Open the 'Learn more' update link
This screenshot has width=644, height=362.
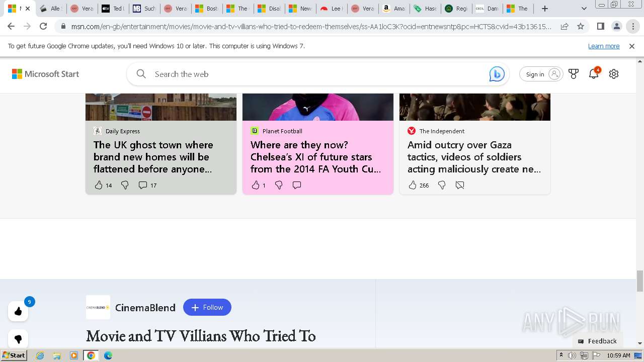coord(604,46)
